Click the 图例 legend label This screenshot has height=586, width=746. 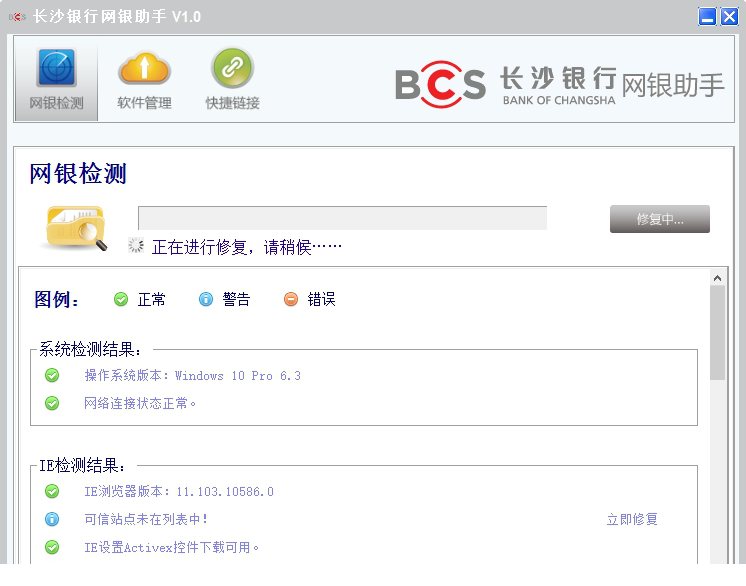(x=56, y=299)
